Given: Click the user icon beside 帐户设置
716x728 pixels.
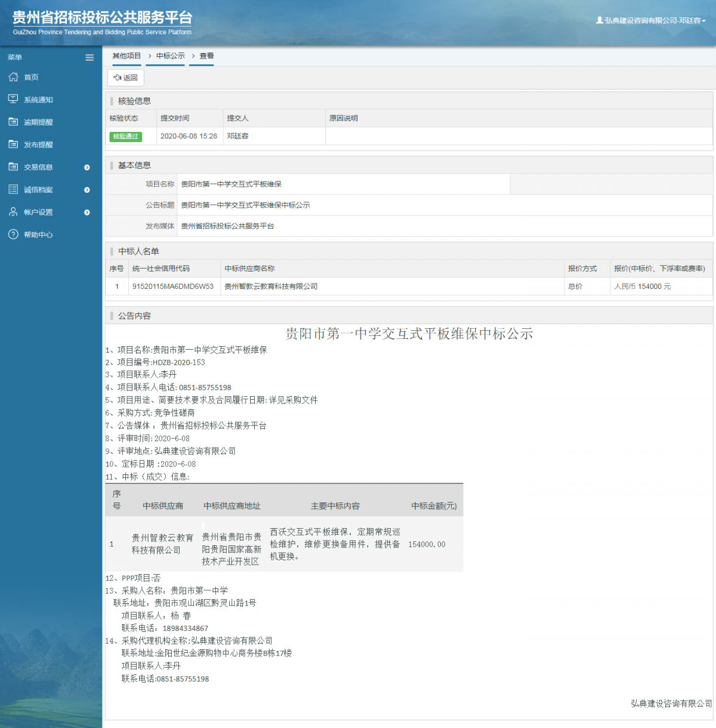Looking at the screenshot, I should [13, 212].
